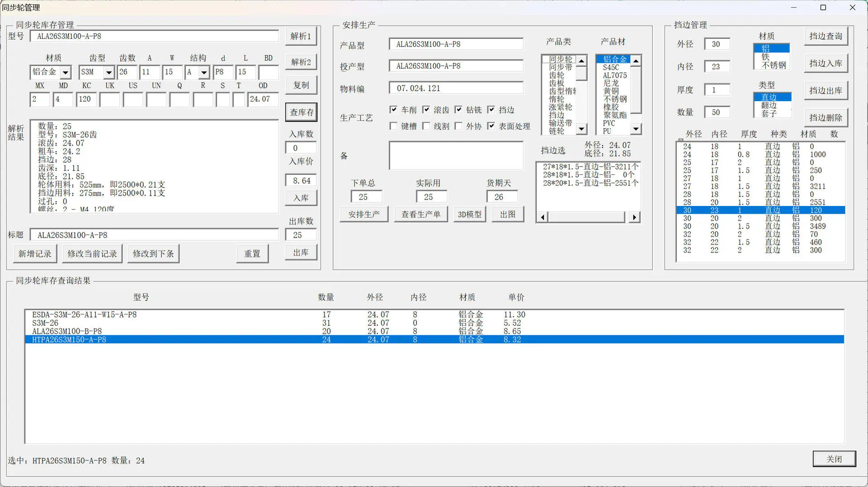Click the 安排生产 button
Screen dimensions: 868x487
coord(364,214)
